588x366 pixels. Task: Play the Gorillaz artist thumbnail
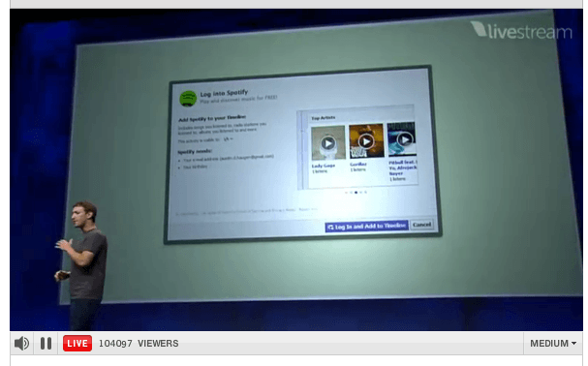(366, 141)
